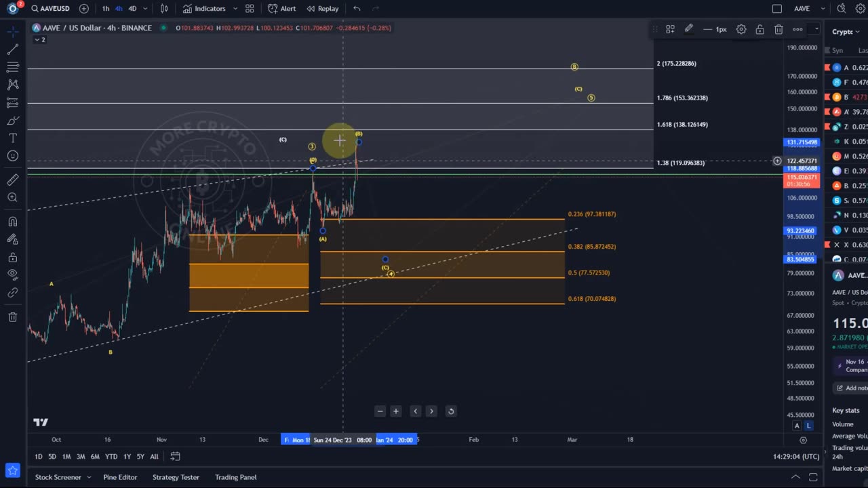This screenshot has width=868, height=488.
Task: Open the Trading Panel tab
Action: (x=236, y=477)
